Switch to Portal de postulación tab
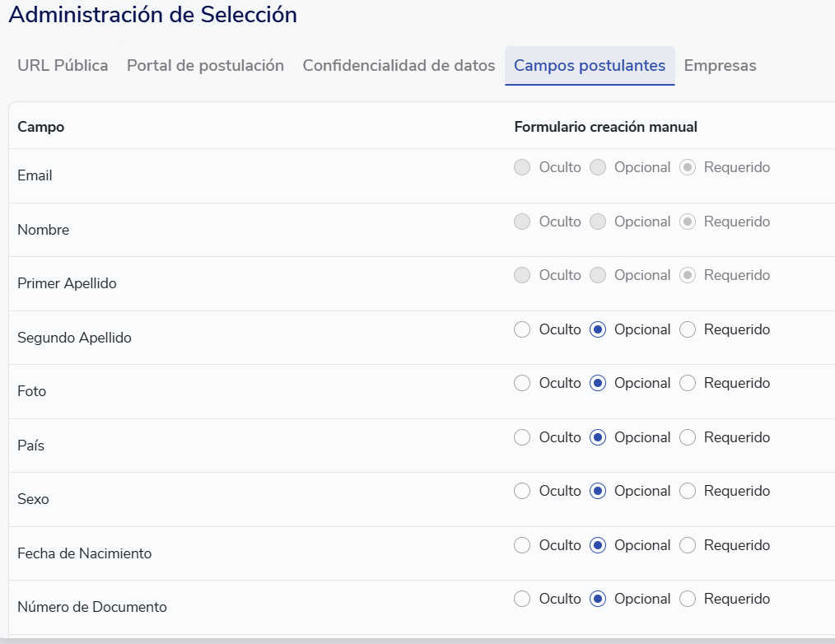The width and height of the screenshot is (835, 644). click(205, 66)
